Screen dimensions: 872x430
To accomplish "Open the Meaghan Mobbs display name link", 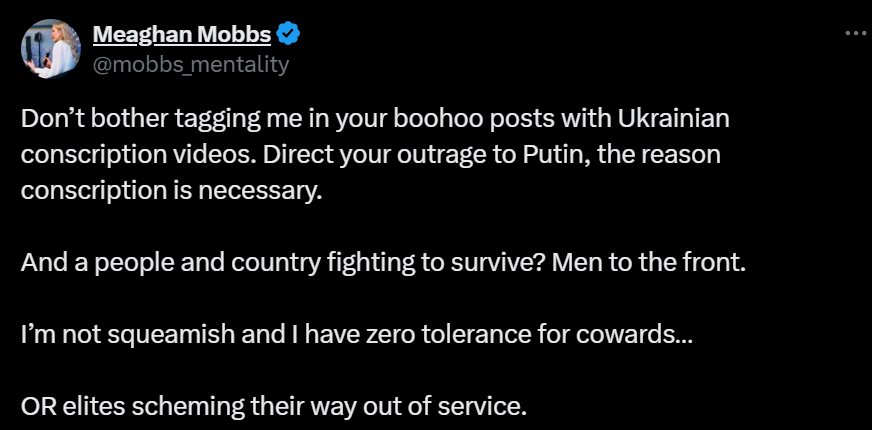I will click(181, 35).
